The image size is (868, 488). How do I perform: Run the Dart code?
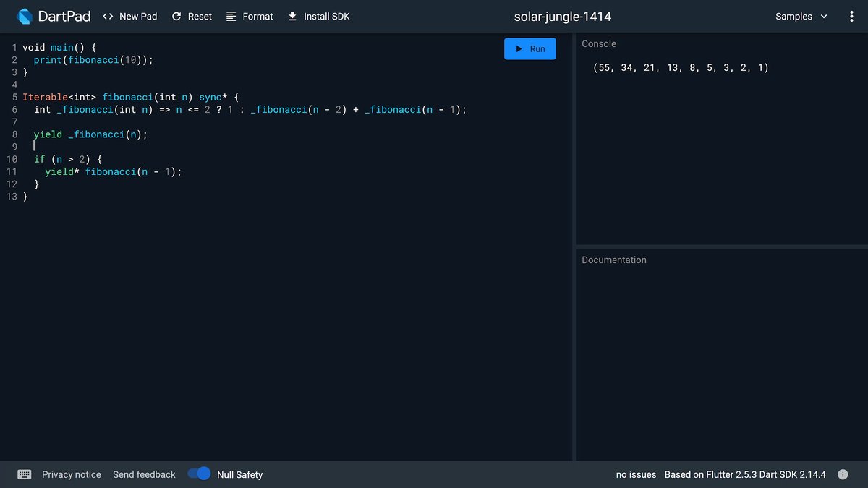(x=529, y=48)
